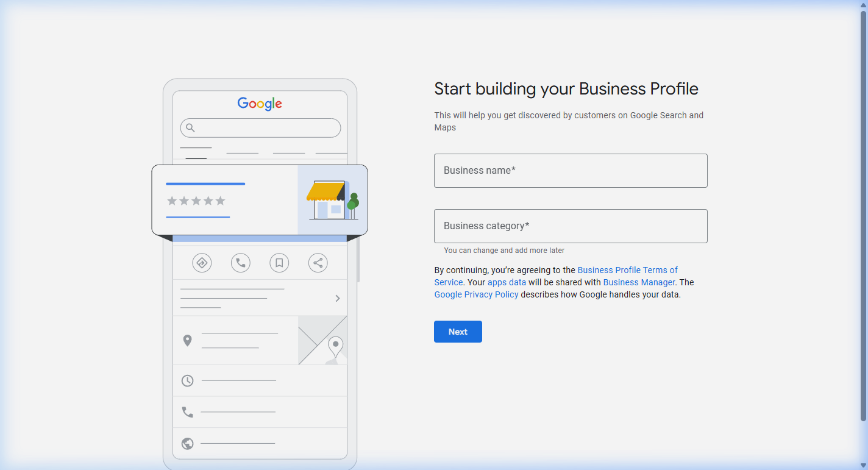Click the scrollbar down arrow
The width and height of the screenshot is (868, 470).
[863, 466]
